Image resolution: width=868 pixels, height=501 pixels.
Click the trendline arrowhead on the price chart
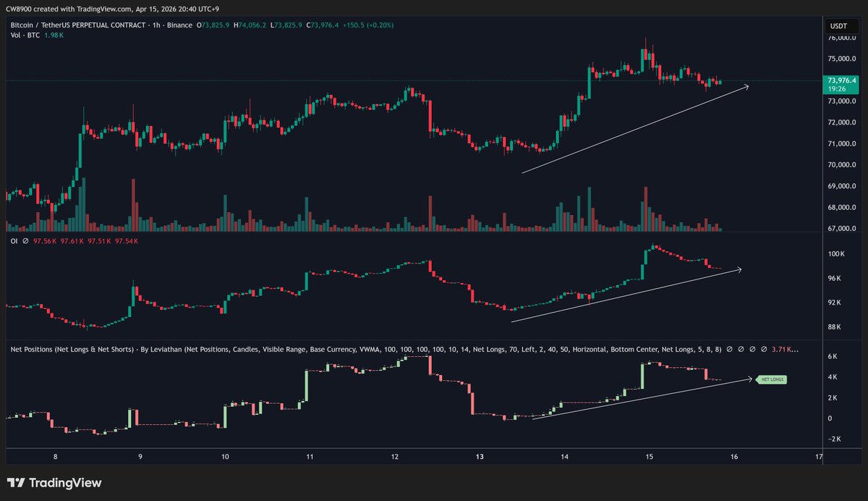click(x=747, y=86)
